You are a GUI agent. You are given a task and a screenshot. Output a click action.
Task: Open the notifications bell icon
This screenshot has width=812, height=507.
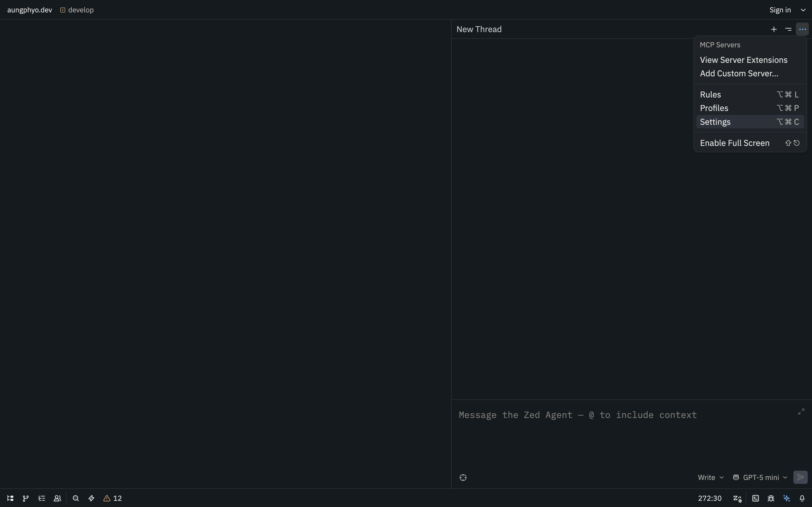click(802, 498)
